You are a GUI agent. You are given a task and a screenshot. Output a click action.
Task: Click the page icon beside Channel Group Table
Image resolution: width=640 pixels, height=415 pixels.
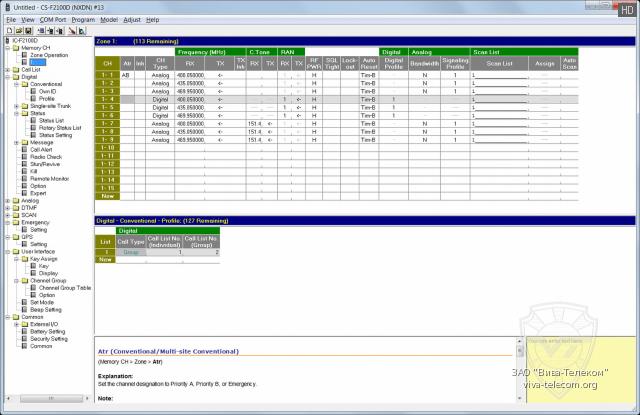[x=33, y=288]
